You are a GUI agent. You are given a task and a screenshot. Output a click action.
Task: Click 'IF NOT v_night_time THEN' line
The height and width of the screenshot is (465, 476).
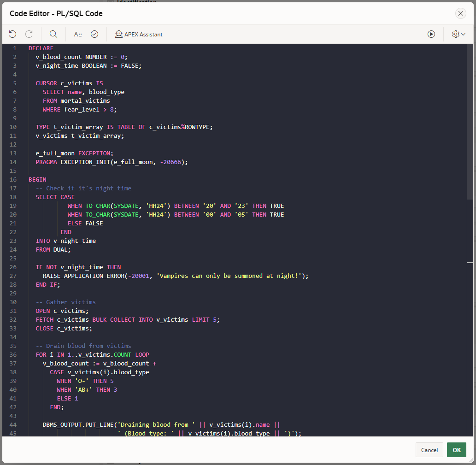[78, 267]
